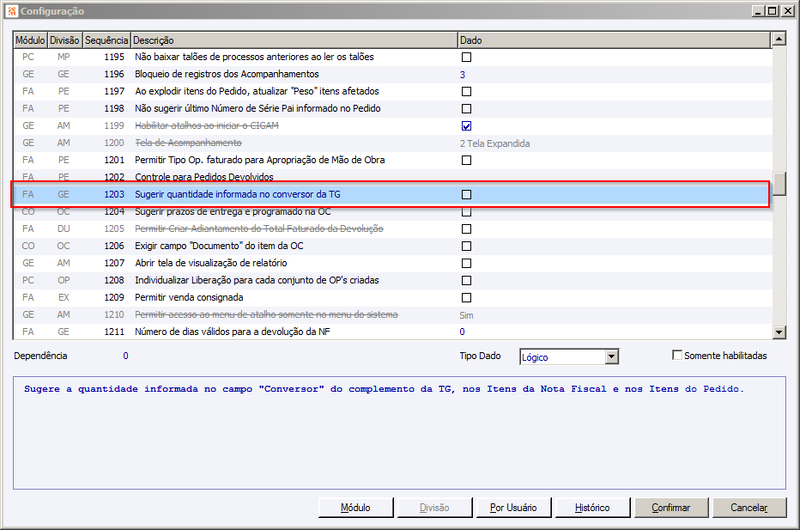The image size is (800, 530).
Task: Enable Sugerir quantidade informada no conversor da TG
Action: pyautogui.click(x=466, y=194)
